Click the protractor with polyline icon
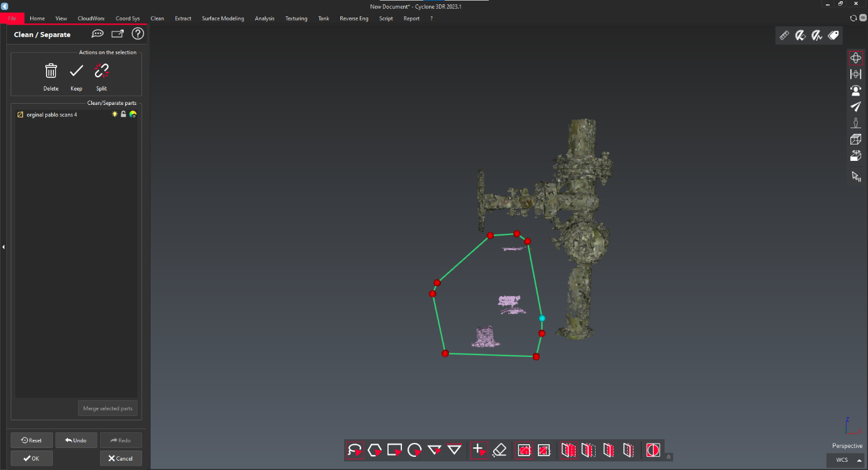The width and height of the screenshot is (868, 470). 817,36
